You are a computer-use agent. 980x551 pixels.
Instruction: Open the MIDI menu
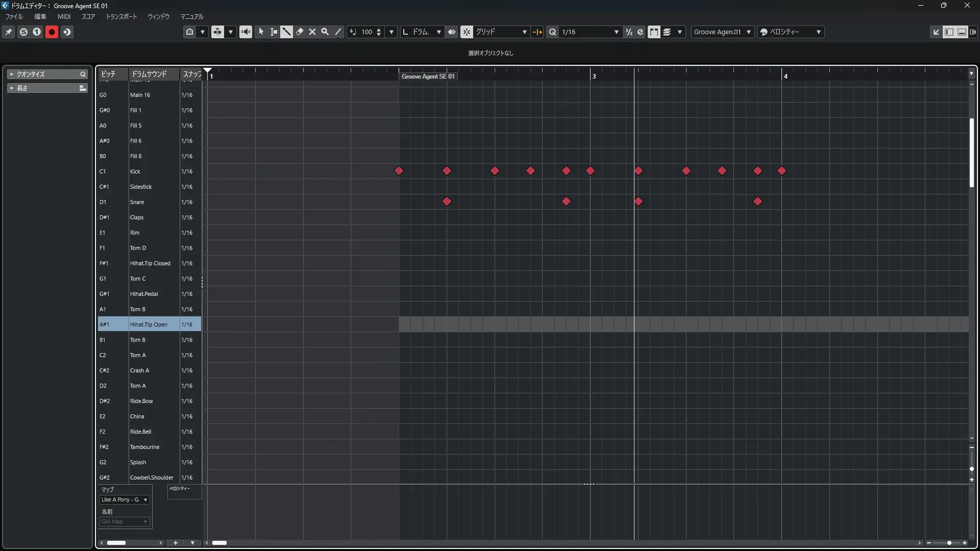pyautogui.click(x=64, y=16)
